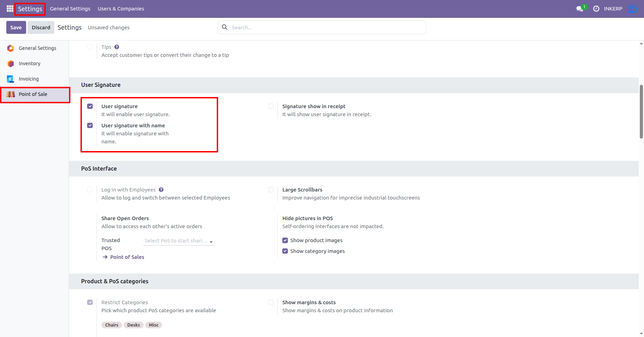Click the Desks category tag

(133, 325)
